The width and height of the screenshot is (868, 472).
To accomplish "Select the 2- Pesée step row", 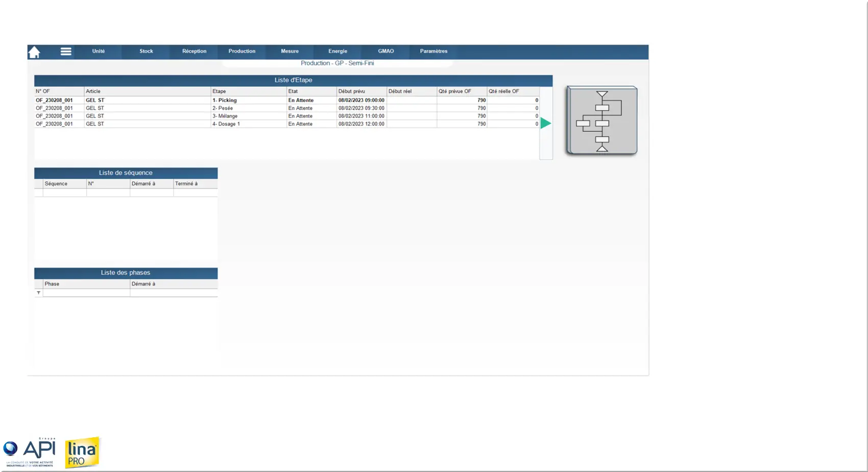I will 286,108.
